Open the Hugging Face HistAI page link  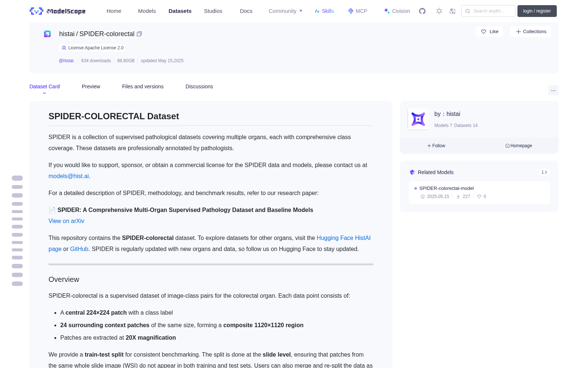point(344,238)
